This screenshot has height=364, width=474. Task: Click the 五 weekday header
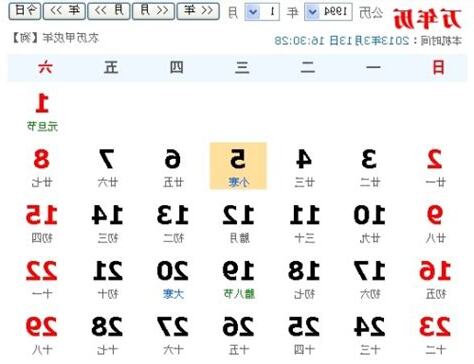tap(111, 67)
